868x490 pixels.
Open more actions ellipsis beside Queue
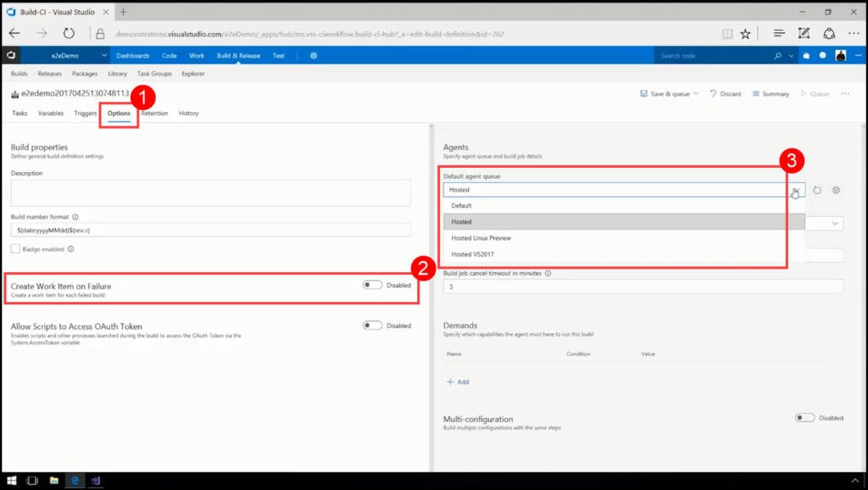[x=845, y=93]
